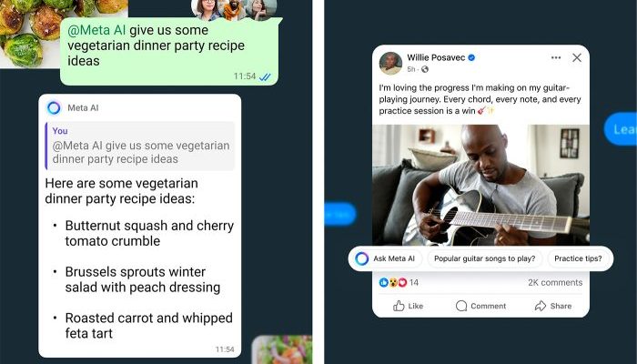This screenshot has width=637, height=364.
Task: Click the globe public audience icon
Action: tap(425, 69)
